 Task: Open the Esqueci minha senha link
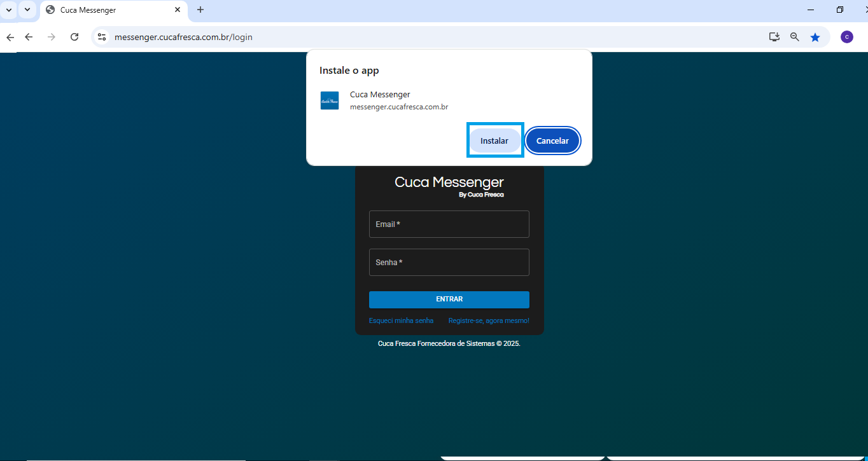pos(401,320)
